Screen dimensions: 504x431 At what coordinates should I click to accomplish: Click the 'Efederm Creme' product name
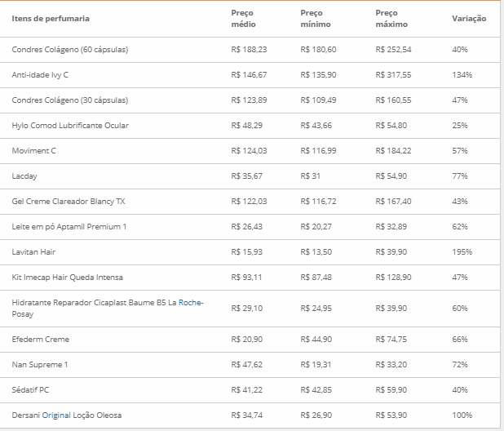[41, 339]
